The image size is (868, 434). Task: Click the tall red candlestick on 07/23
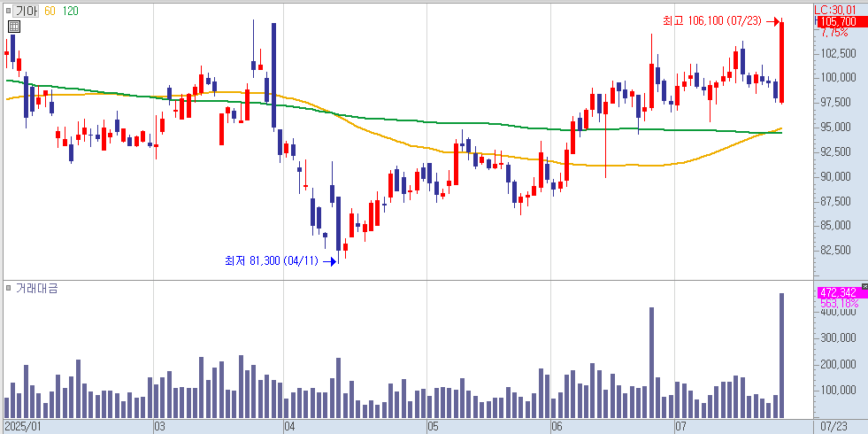(x=781, y=62)
